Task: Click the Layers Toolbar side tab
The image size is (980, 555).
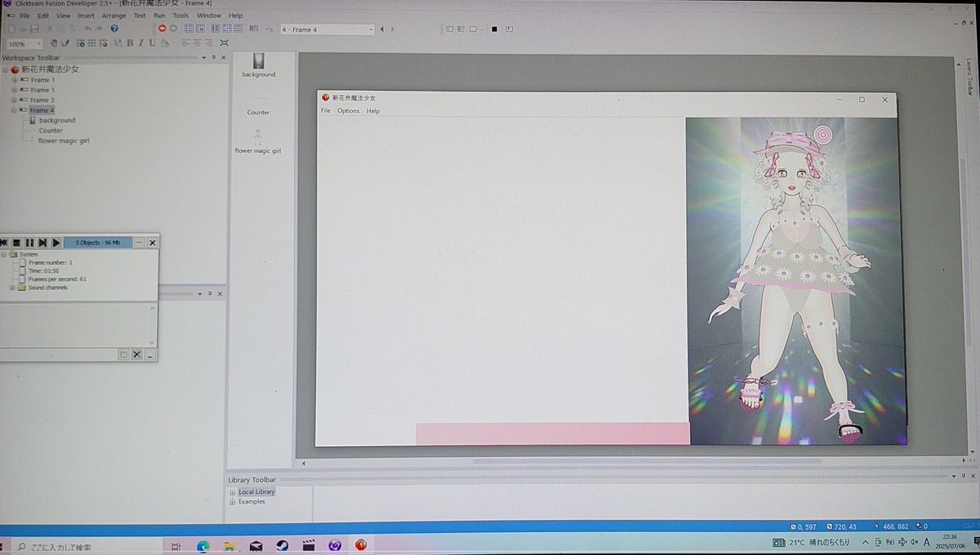Action: tap(969, 78)
